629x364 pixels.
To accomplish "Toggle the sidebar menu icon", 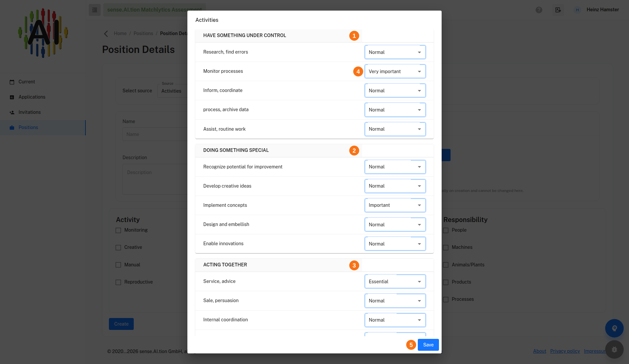I will click(x=95, y=10).
